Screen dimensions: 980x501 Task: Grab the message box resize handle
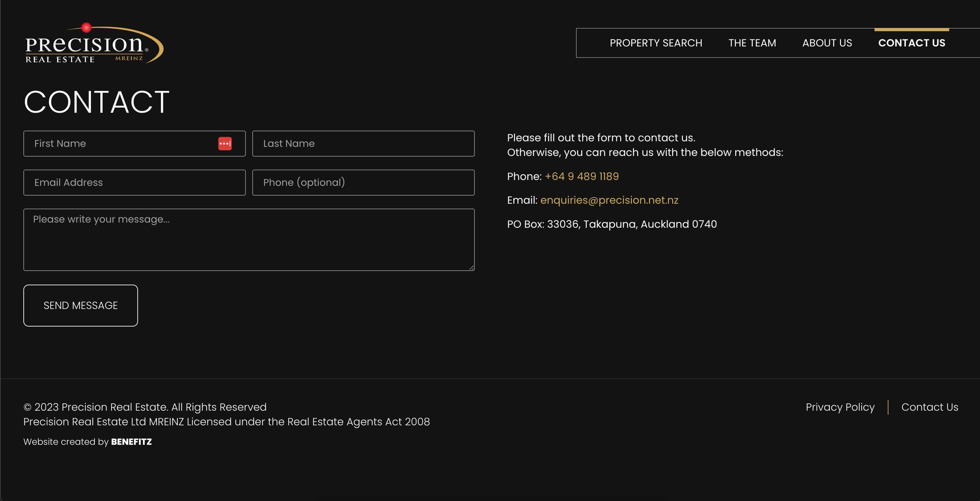pos(471,268)
